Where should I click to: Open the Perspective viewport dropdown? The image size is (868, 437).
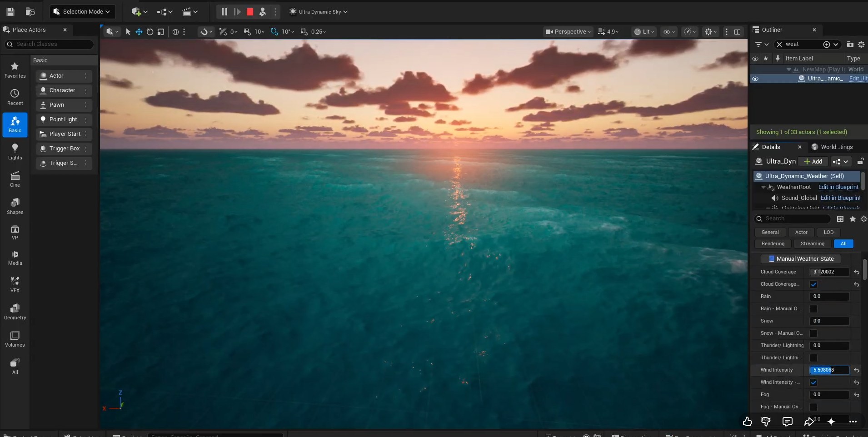click(x=569, y=32)
